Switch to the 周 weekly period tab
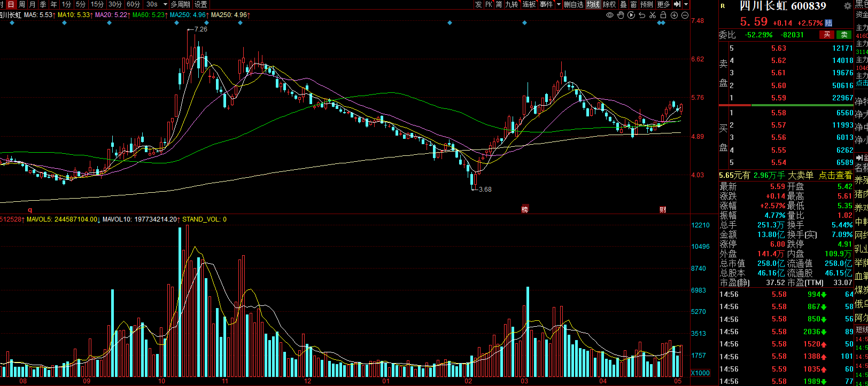Screen dimensions: 868x386 point(22,4)
